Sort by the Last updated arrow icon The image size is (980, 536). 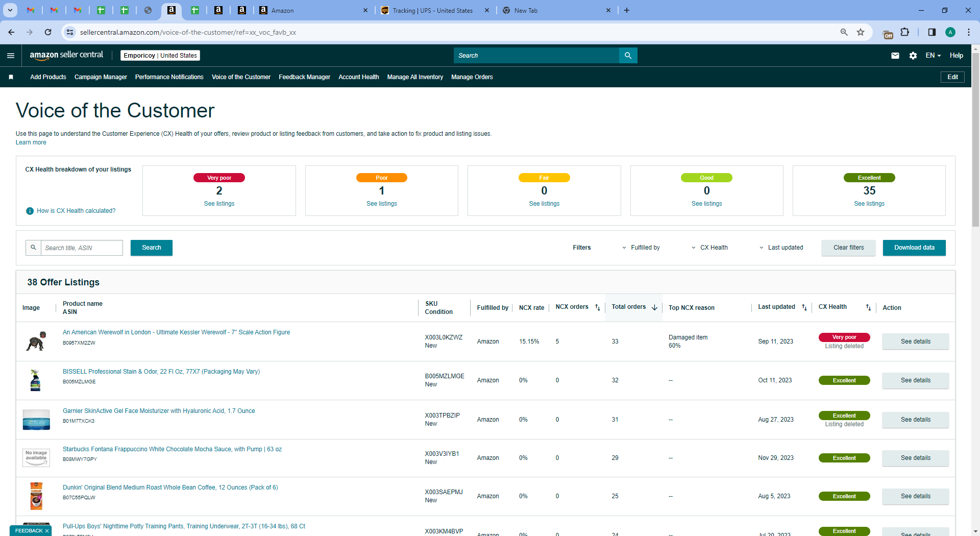pos(804,307)
